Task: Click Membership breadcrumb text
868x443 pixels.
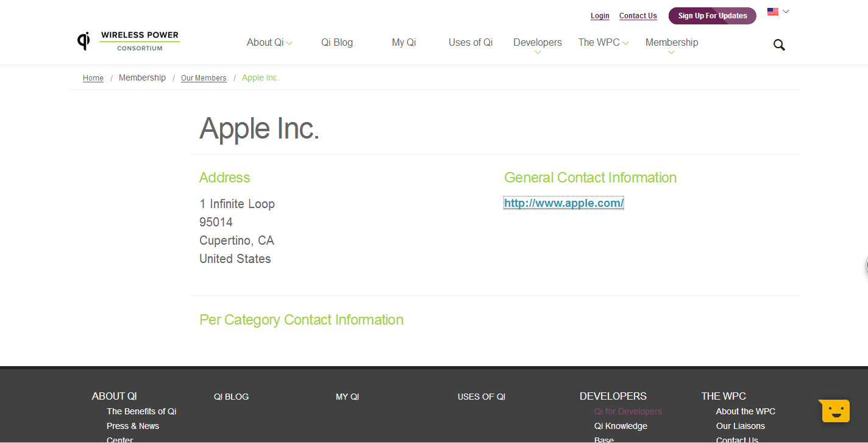Action: click(x=142, y=77)
